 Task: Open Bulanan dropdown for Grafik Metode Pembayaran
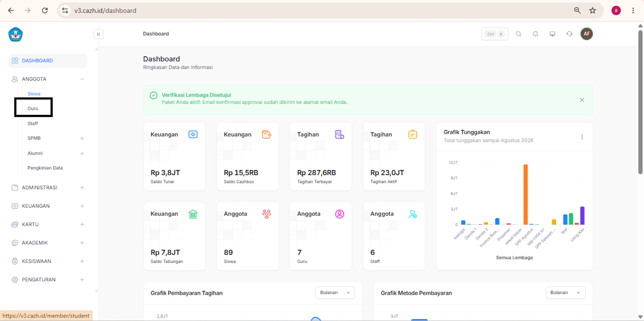(565, 293)
